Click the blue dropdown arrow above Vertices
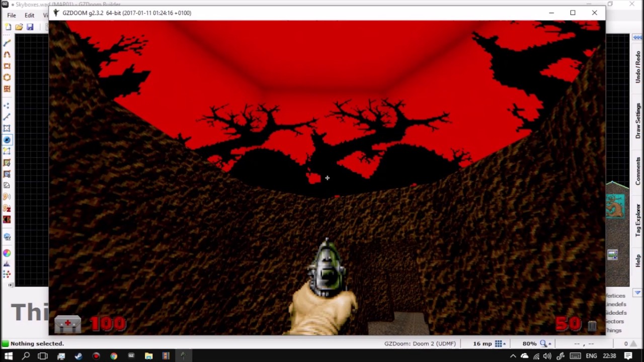This screenshot has width=644, height=362. [637, 293]
